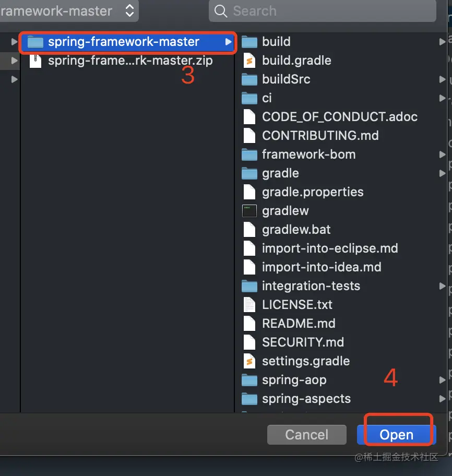Image resolution: width=452 pixels, height=476 pixels.
Task: Click the build folder icon
Action: click(249, 42)
